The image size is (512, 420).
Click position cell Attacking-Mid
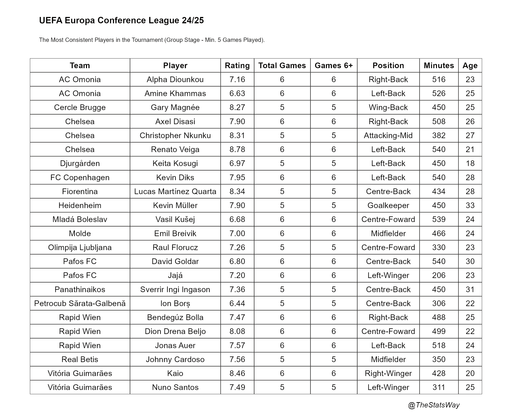(x=388, y=135)
